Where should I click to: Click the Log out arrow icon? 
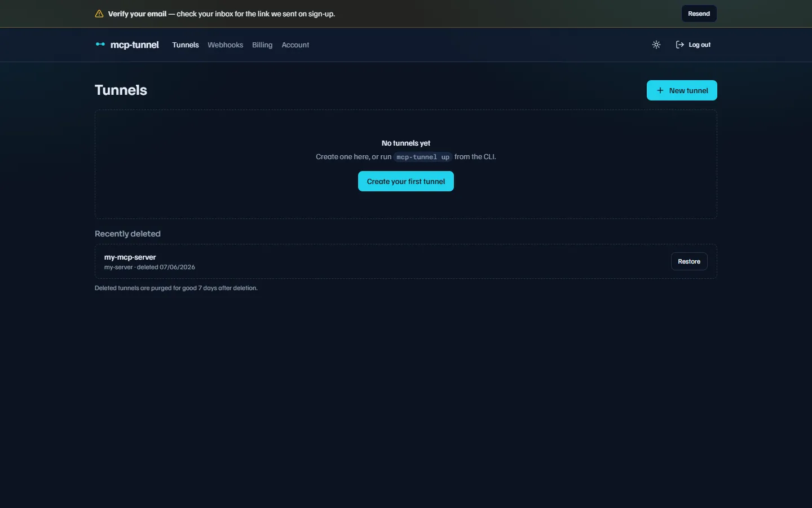(x=680, y=45)
